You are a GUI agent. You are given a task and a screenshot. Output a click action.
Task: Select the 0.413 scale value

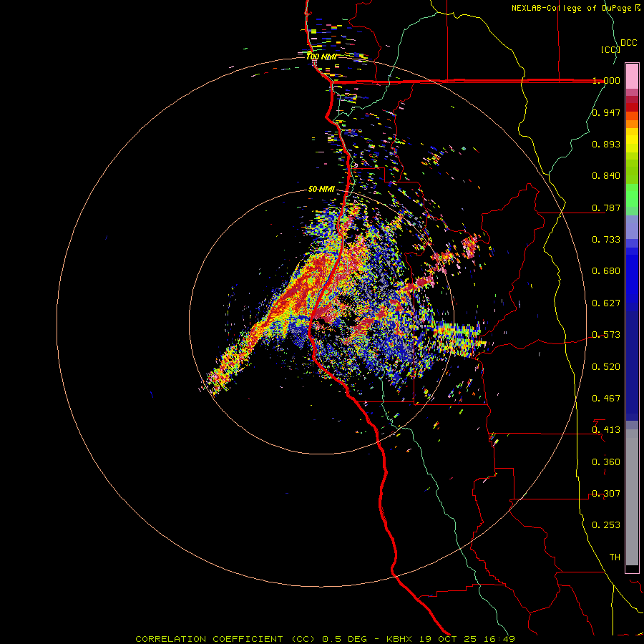coord(606,430)
